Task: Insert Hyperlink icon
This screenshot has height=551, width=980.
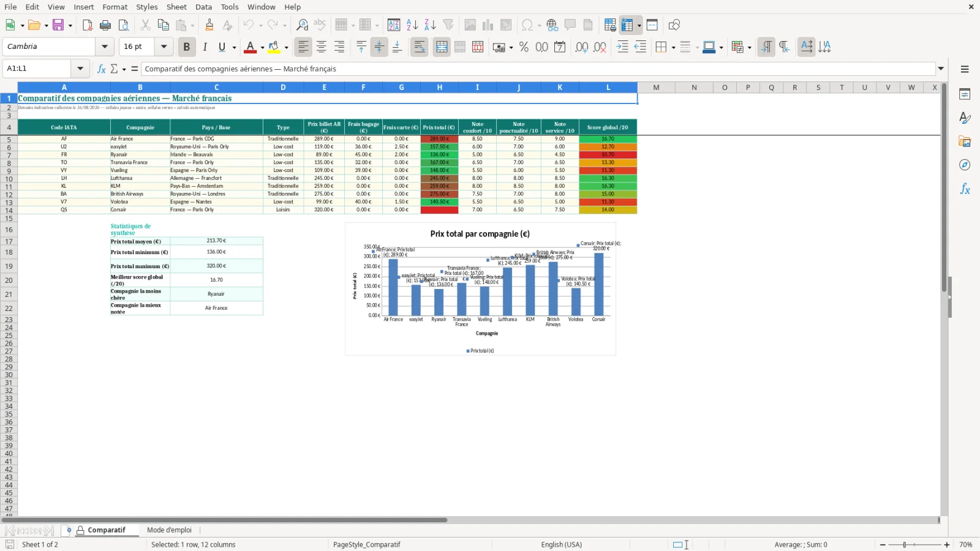Action: click(x=552, y=25)
